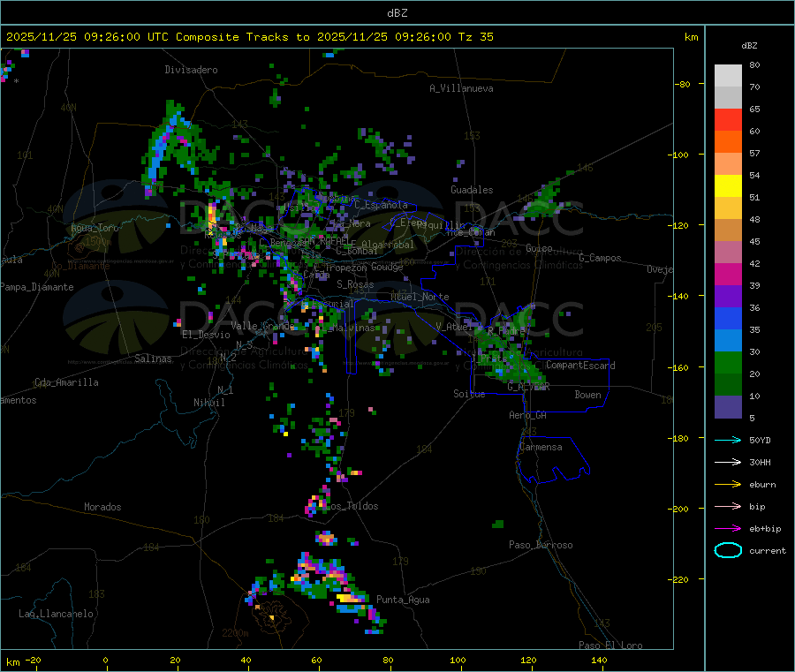The width and height of the screenshot is (795, 672).
Task: Click the gray 65-70 dBZ legend swatch
Action: pyautogui.click(x=728, y=98)
